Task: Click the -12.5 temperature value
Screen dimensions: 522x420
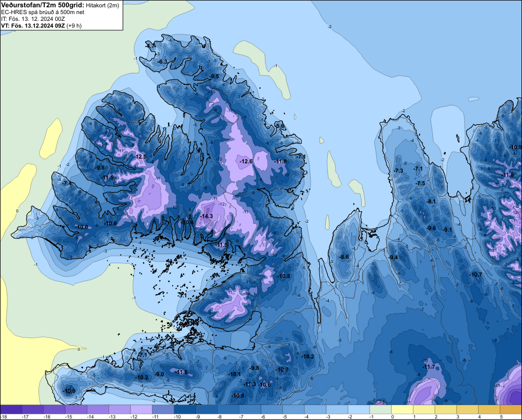Action: click(x=140, y=157)
